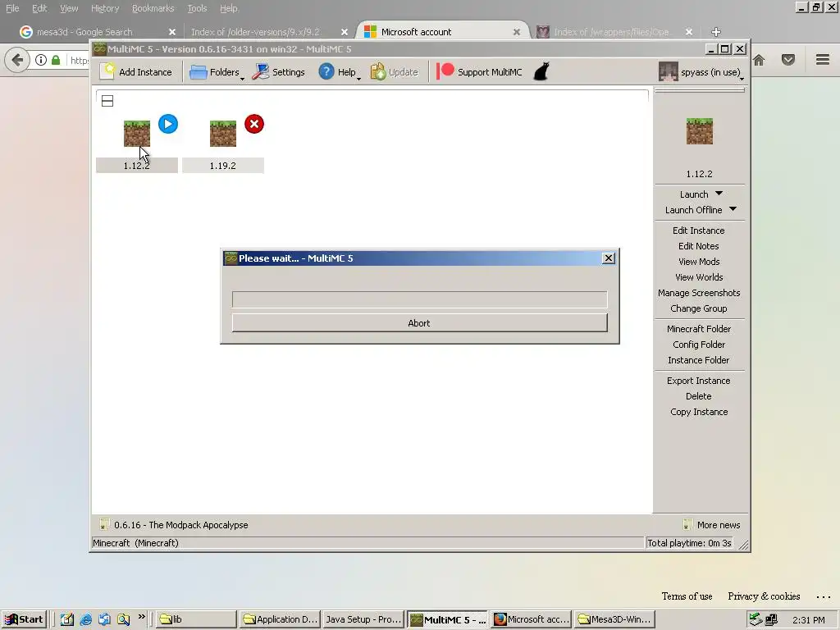Open the Firefox Tools menu
This screenshot has height=630, width=840.
coord(197,8)
